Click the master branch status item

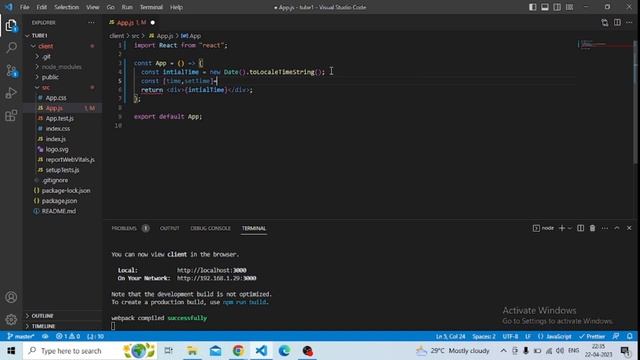pyautogui.click(x=20, y=336)
